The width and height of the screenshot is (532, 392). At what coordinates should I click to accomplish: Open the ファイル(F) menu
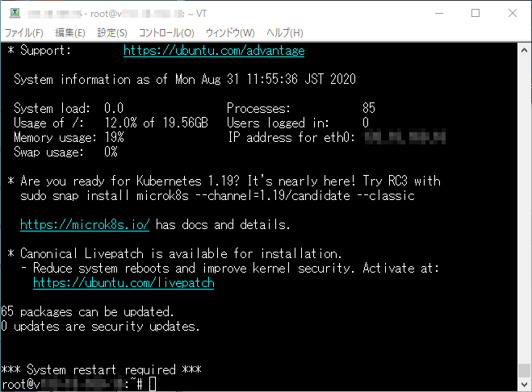click(24, 33)
